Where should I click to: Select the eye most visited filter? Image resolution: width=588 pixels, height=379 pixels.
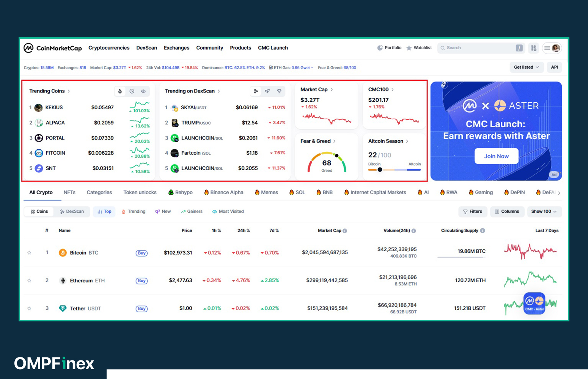pyautogui.click(x=143, y=91)
